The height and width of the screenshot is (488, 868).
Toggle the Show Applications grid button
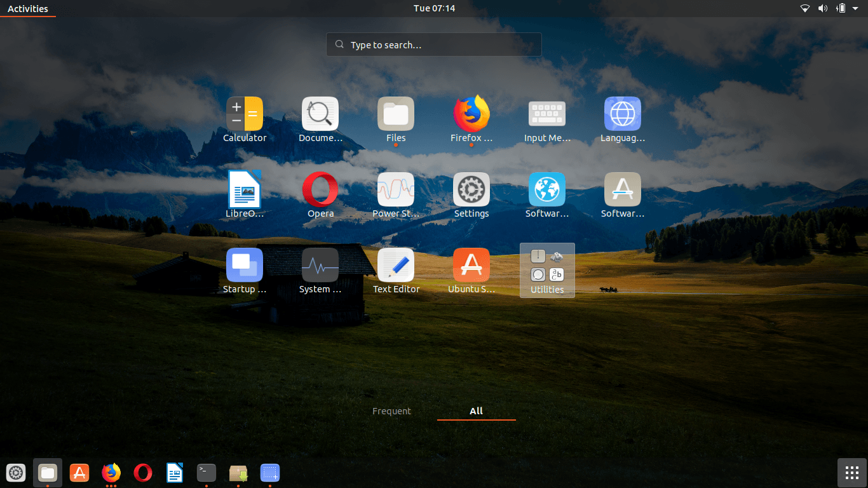[852, 473]
